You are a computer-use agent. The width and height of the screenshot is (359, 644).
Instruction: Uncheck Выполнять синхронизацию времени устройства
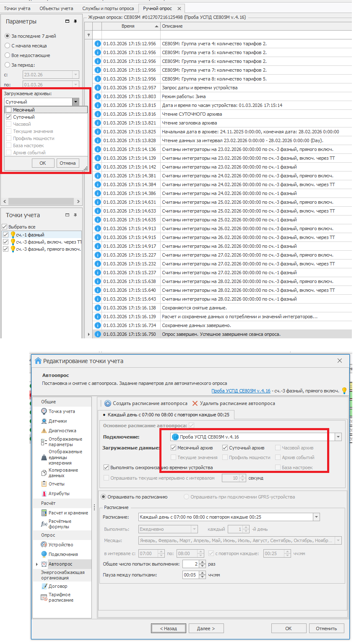(107, 467)
